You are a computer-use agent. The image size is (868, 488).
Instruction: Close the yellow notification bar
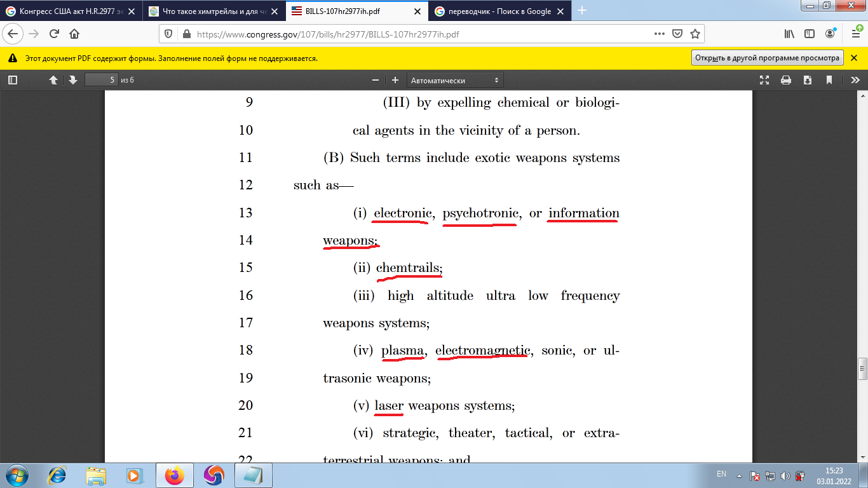[855, 58]
